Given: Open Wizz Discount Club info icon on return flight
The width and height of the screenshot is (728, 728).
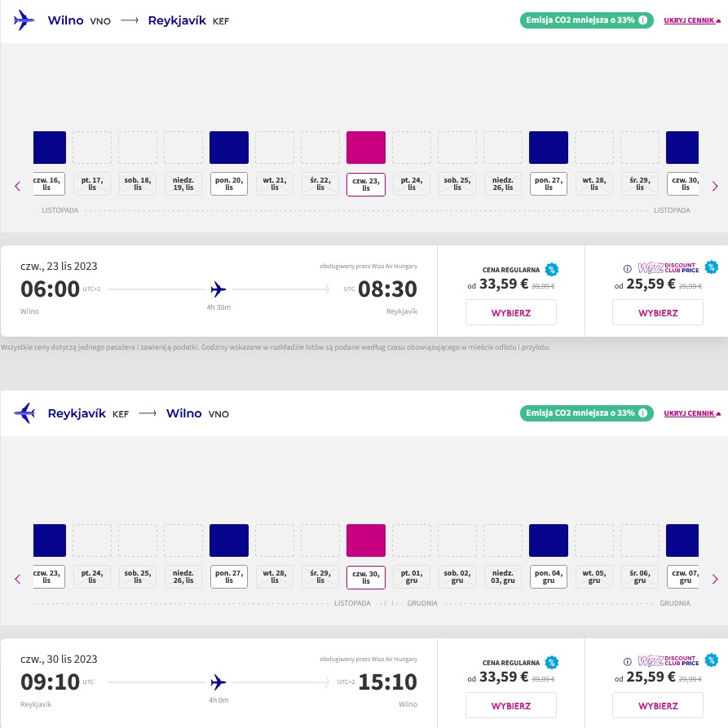Looking at the screenshot, I should tap(627, 661).
